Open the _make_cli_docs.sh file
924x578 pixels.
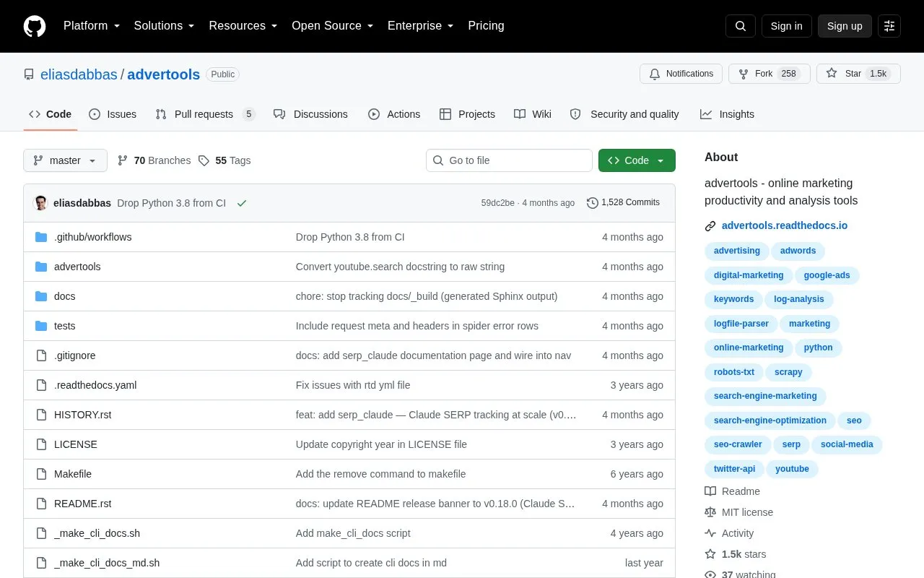(x=97, y=533)
